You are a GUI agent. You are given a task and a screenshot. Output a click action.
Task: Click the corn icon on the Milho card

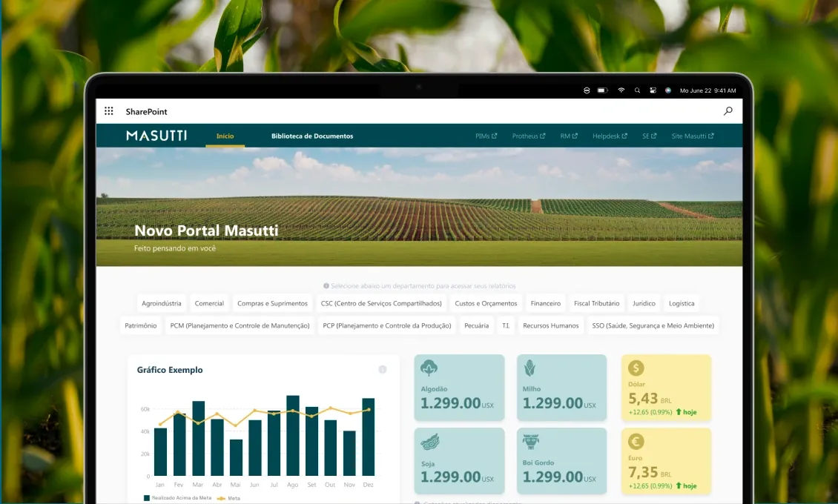pyautogui.click(x=529, y=368)
